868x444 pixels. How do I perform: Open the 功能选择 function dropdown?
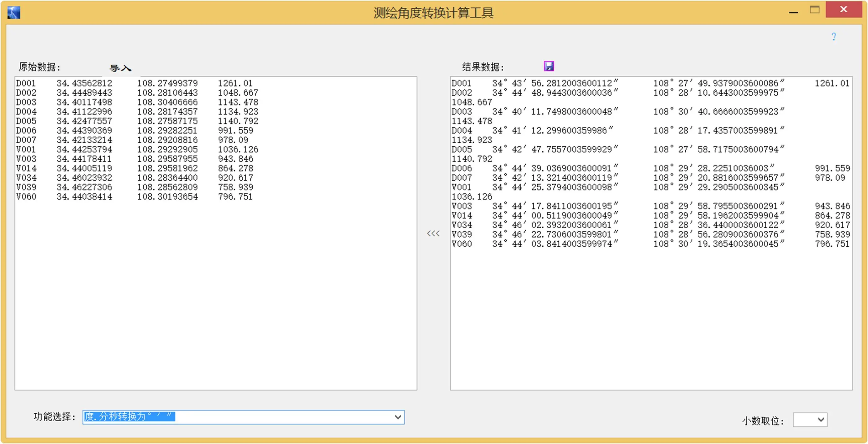pyautogui.click(x=398, y=417)
